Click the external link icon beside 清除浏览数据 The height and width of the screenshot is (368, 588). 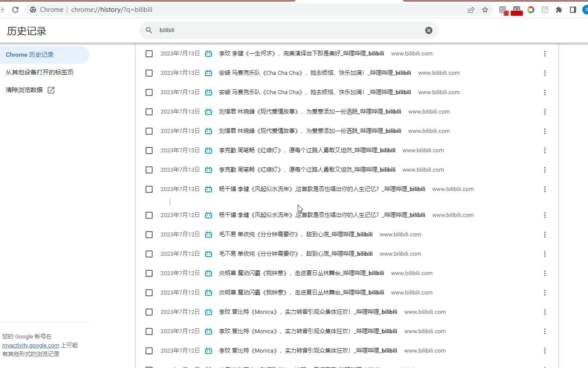[51, 90]
